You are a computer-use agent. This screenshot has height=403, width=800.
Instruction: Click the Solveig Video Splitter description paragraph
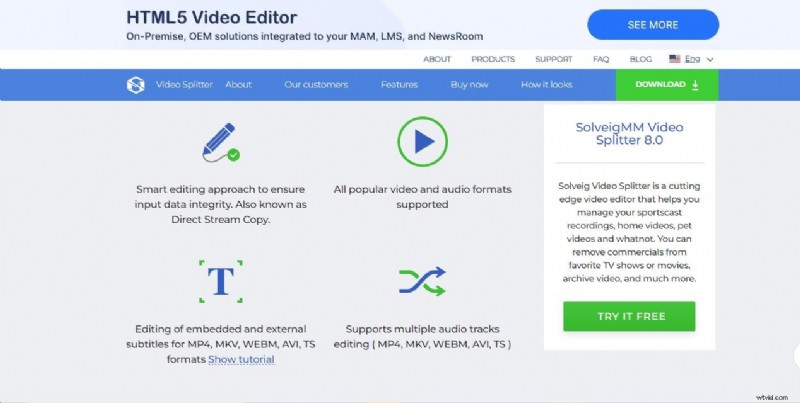[x=629, y=232]
